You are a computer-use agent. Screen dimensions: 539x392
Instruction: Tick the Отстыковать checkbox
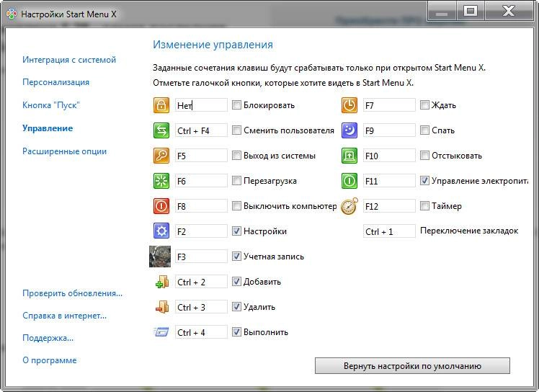pos(424,156)
